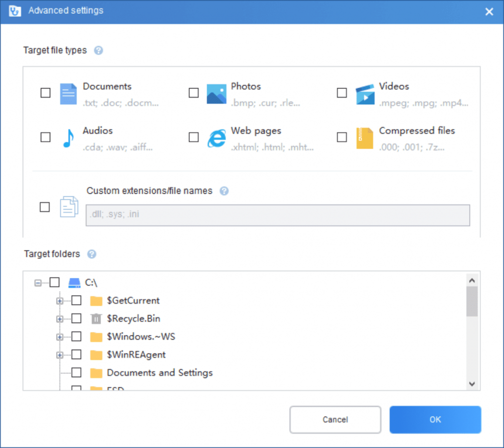504x448 pixels.
Task: Click help icon next to Target file types
Action: pos(98,50)
